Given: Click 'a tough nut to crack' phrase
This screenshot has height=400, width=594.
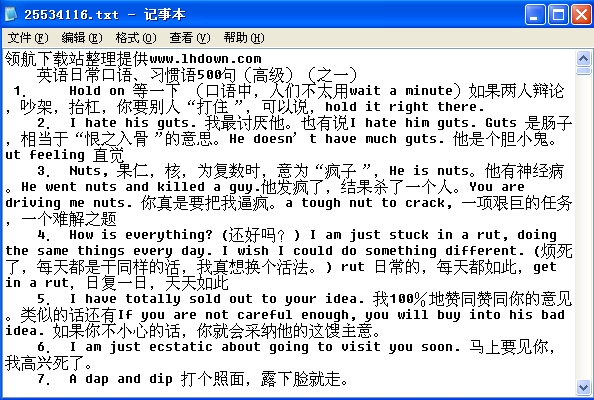Looking at the screenshot, I should click(365, 203).
